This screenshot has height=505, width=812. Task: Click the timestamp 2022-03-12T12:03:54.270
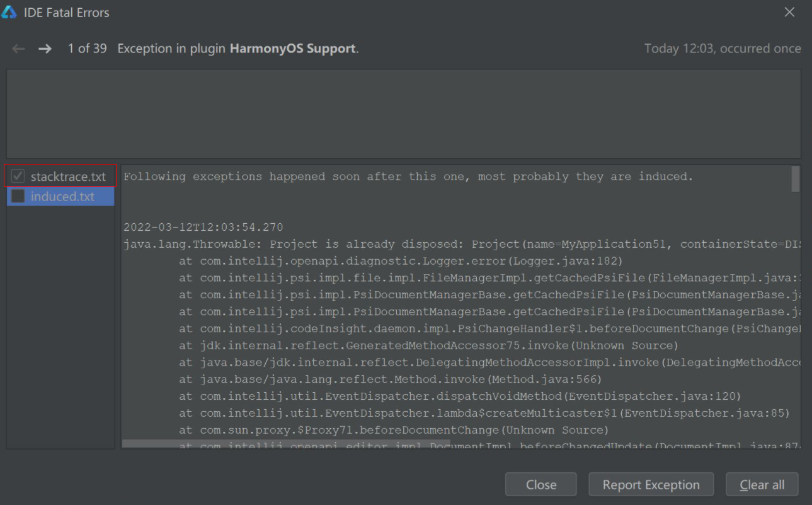click(x=203, y=228)
